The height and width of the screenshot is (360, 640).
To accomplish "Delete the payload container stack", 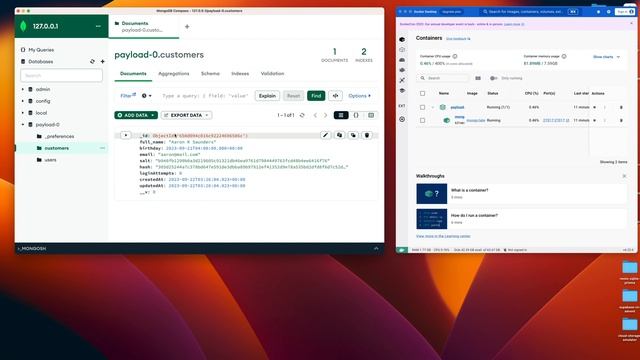I will (621, 107).
